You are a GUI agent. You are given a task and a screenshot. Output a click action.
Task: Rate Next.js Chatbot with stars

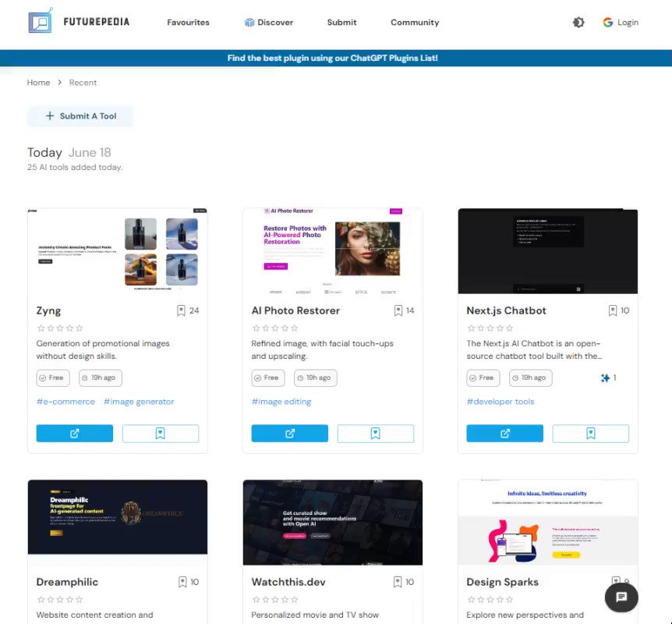pos(490,328)
